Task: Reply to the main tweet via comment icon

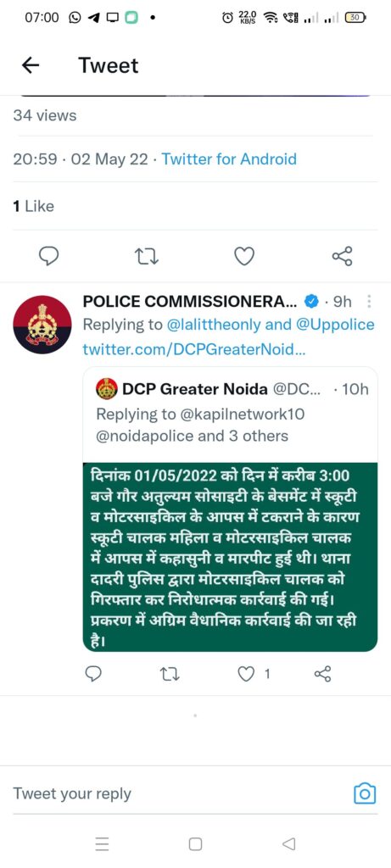Action: (48, 256)
